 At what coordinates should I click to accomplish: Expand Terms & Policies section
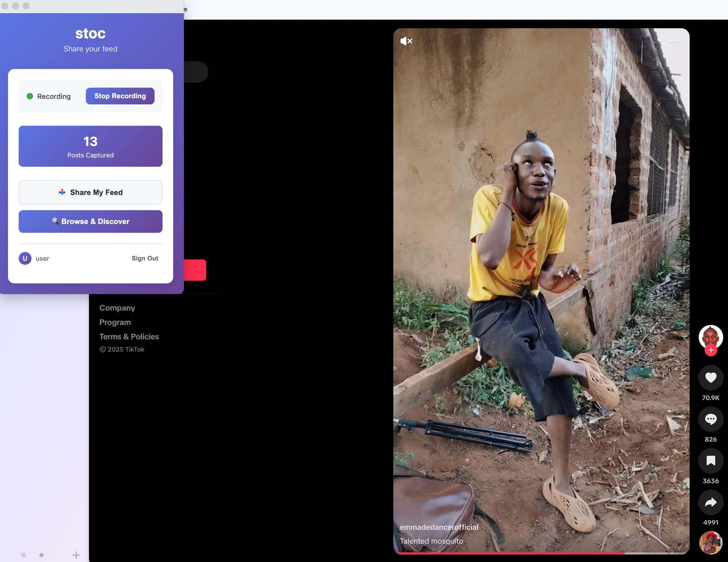point(129,336)
